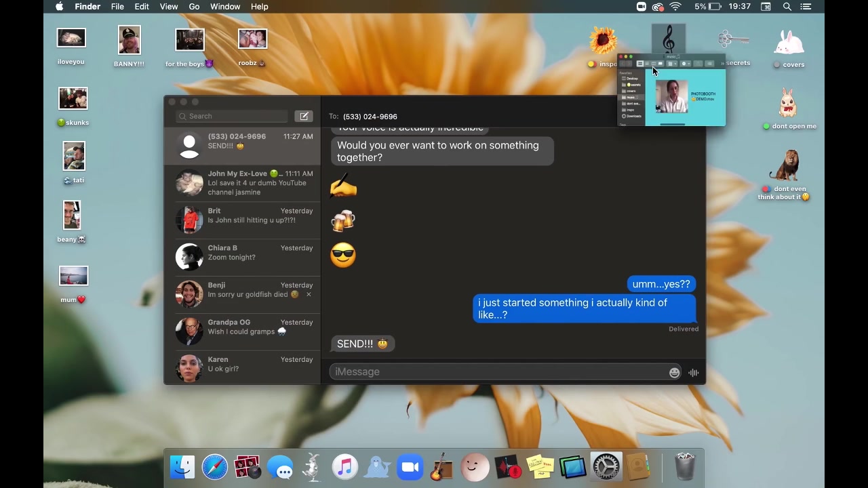Open the walrus app in the dock
Image resolution: width=868 pixels, height=488 pixels.
(378, 467)
